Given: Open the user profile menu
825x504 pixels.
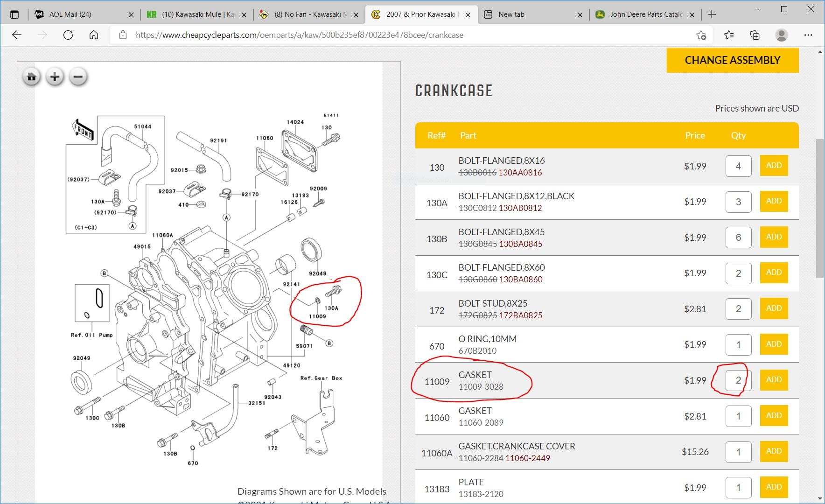Looking at the screenshot, I should tap(782, 35).
